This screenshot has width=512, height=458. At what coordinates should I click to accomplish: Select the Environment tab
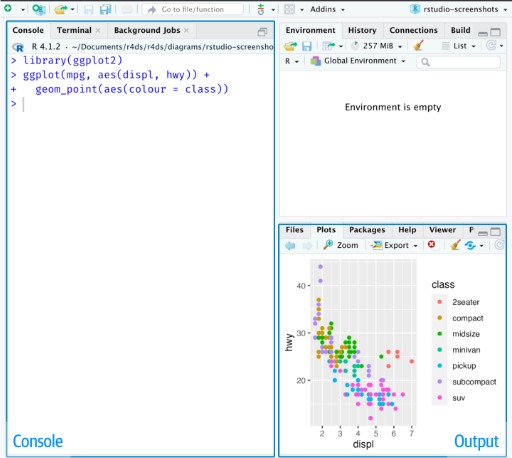310,30
